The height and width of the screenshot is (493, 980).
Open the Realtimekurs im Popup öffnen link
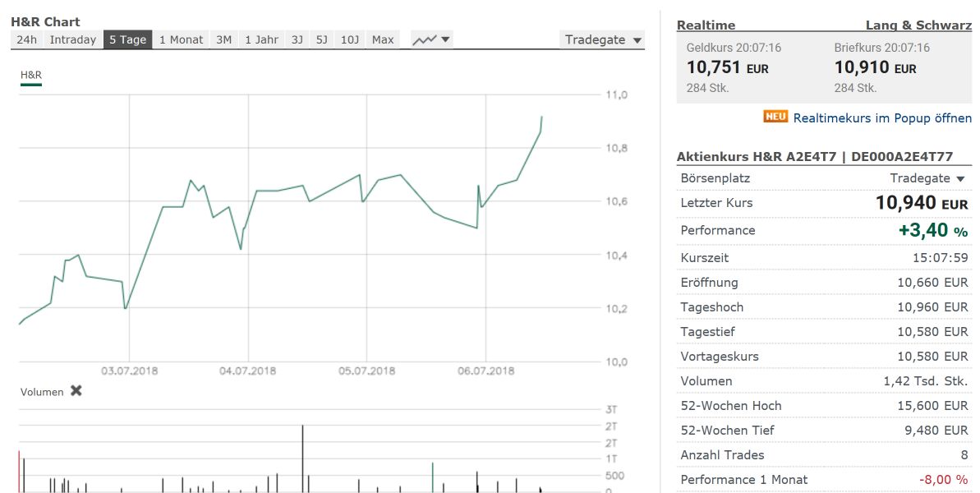pyautogui.click(x=882, y=118)
